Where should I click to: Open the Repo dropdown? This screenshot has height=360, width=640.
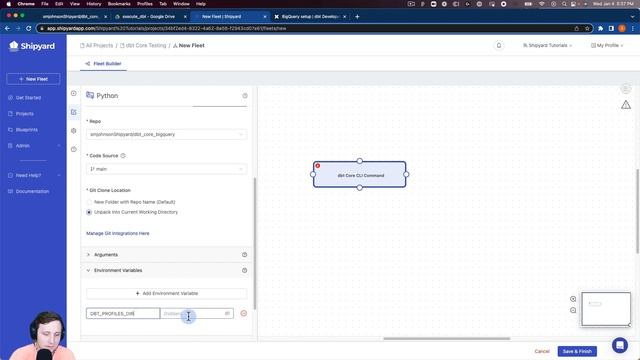click(x=167, y=134)
